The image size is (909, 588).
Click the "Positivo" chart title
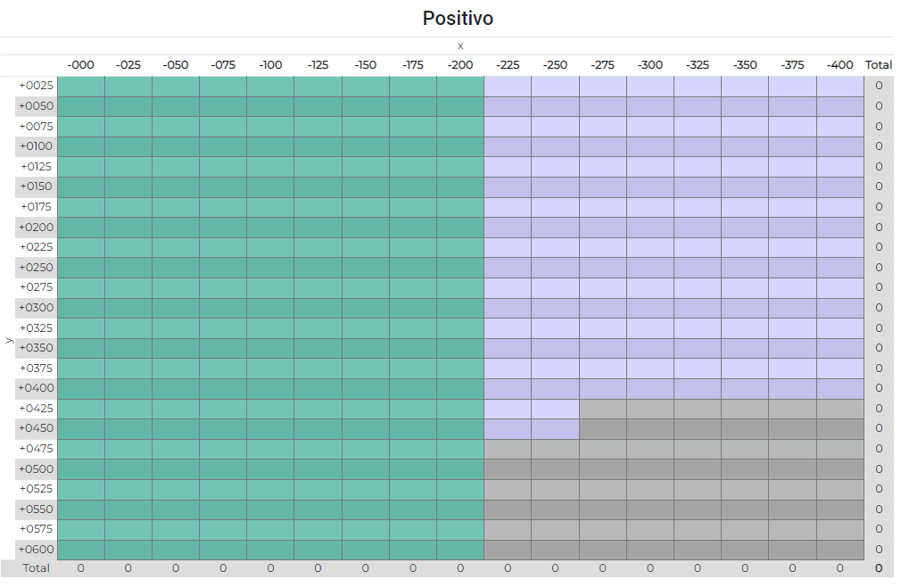pyautogui.click(x=458, y=19)
